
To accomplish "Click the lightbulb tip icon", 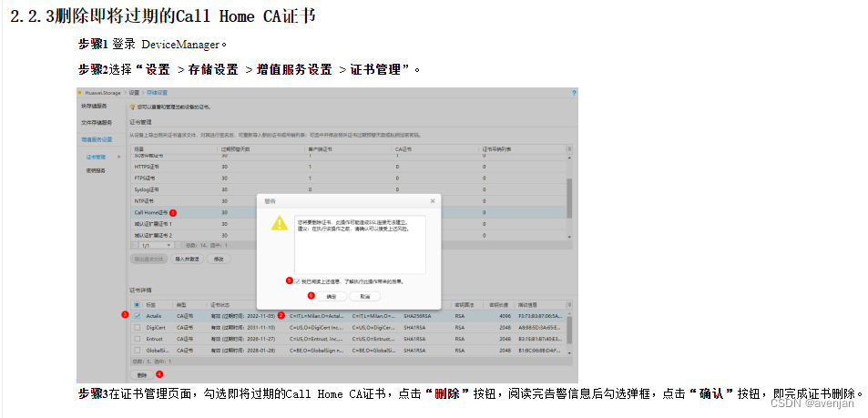I will [132, 107].
